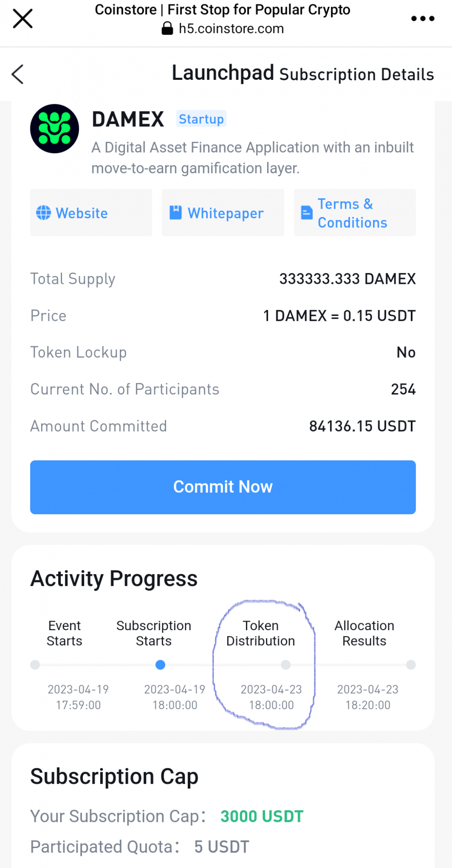Select the Event Starts progress dot
The height and width of the screenshot is (868, 452).
35,665
